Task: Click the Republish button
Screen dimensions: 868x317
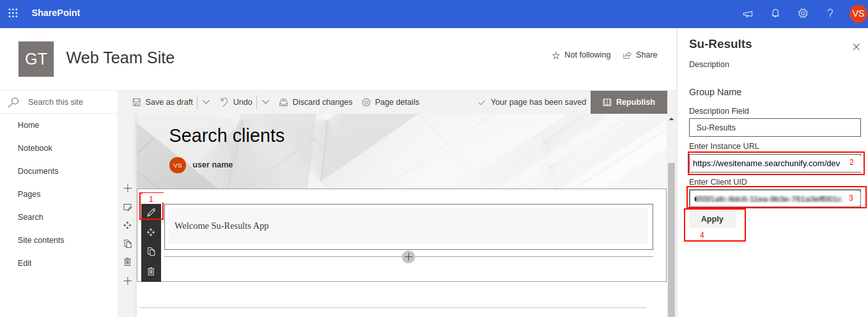Action: pos(628,102)
